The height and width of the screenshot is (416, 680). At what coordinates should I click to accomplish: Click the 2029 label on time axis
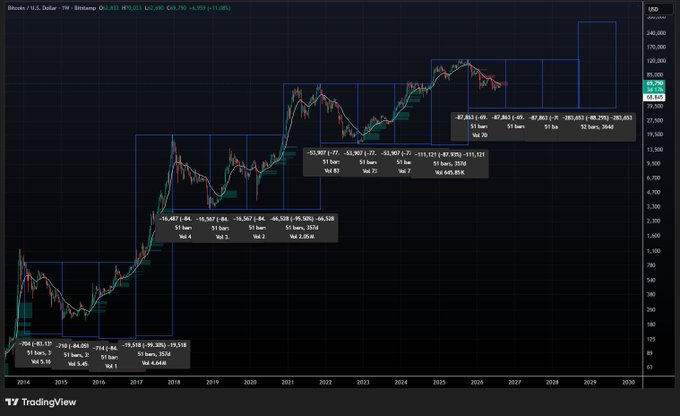(x=590, y=382)
